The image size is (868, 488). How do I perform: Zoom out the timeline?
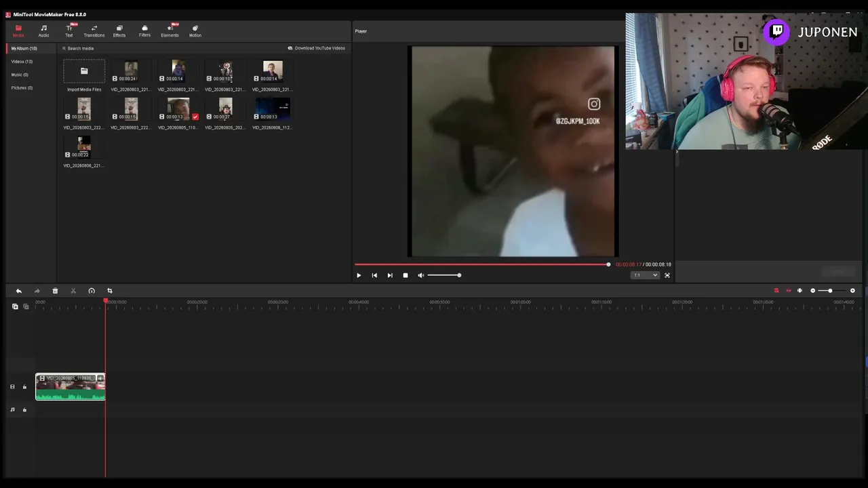(x=813, y=291)
